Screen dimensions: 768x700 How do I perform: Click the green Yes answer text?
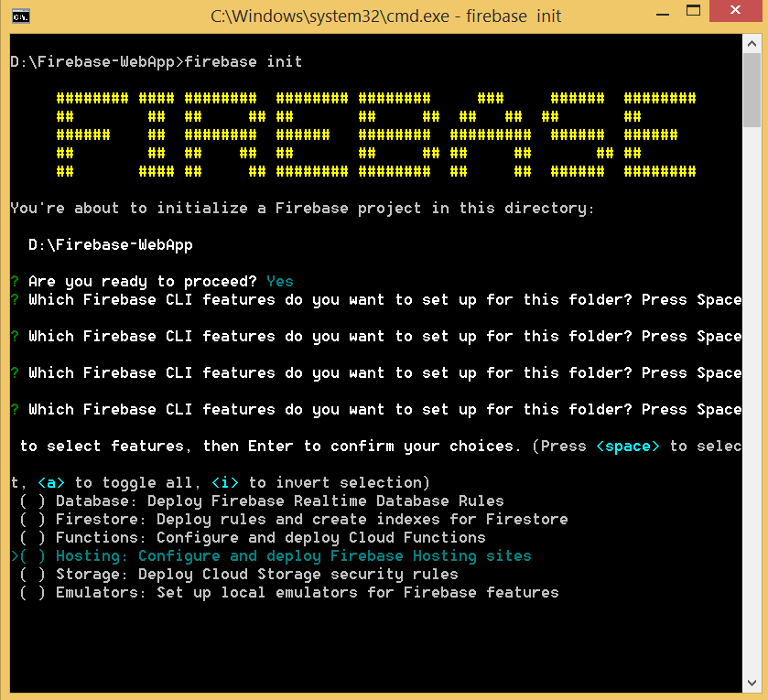pos(279,281)
